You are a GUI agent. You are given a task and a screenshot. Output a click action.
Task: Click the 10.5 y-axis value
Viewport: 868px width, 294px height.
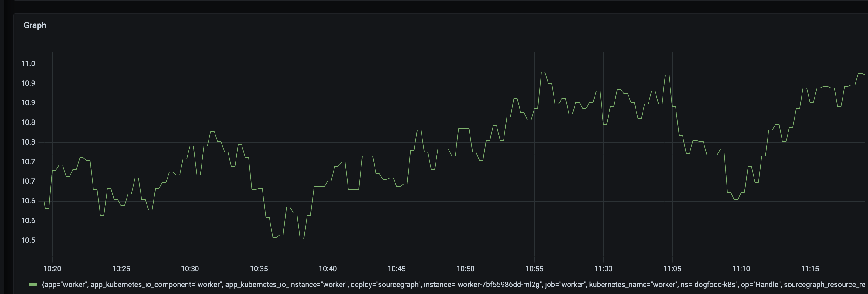(x=28, y=241)
